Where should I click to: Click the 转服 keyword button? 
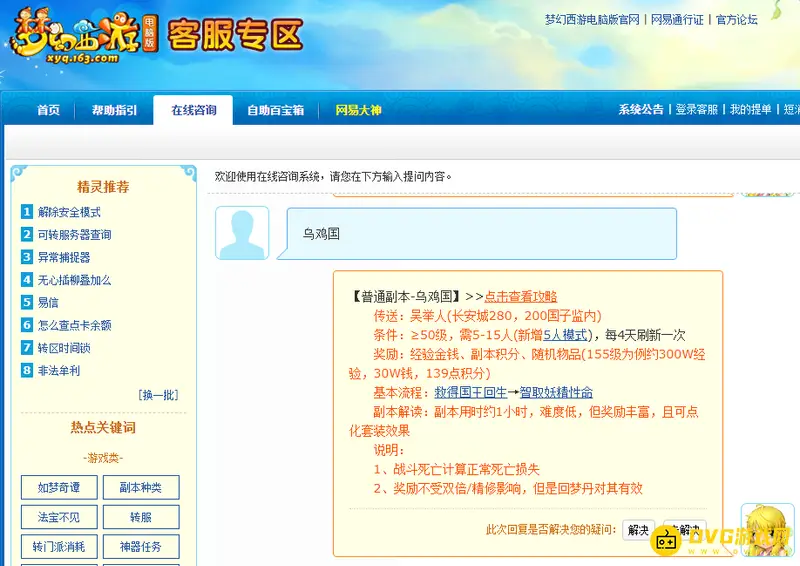tap(141, 517)
